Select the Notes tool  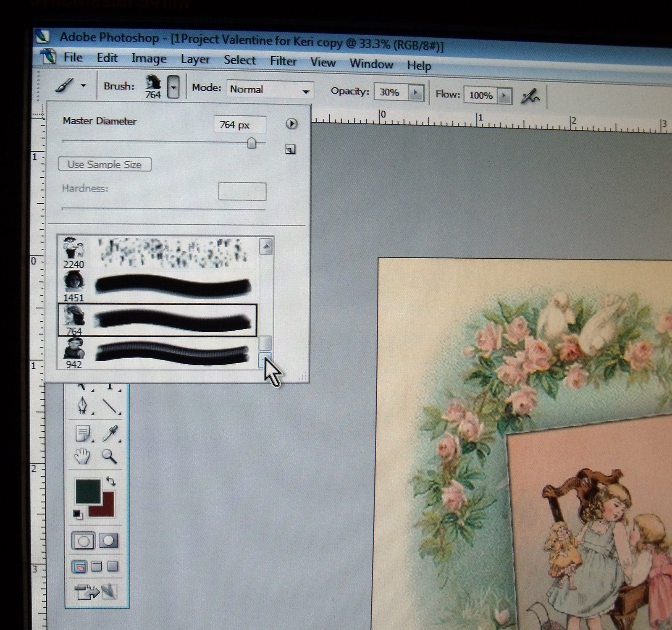click(83, 434)
